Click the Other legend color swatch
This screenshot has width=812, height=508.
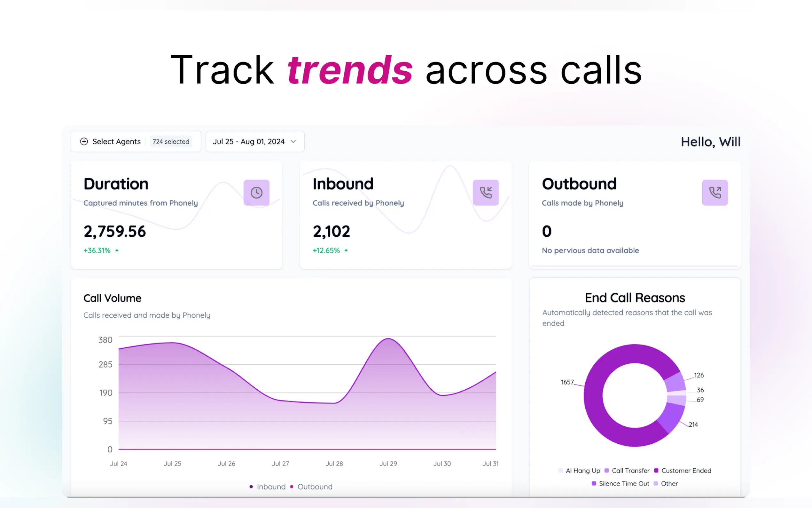pyautogui.click(x=656, y=483)
